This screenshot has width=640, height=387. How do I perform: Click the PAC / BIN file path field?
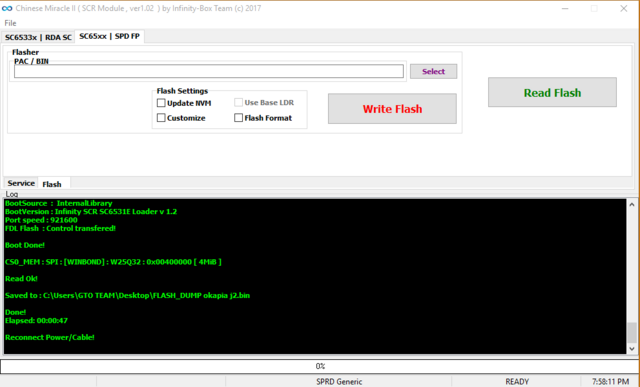(x=209, y=71)
